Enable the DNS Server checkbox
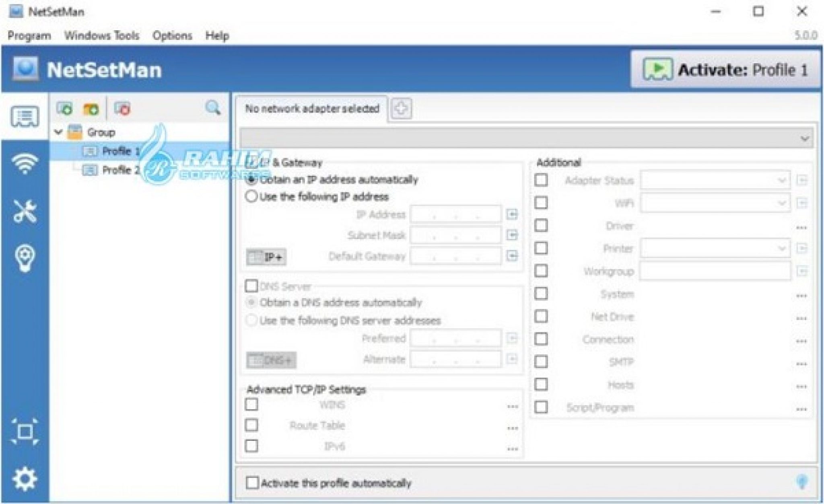Screen dimensions: 824x504 click(x=252, y=287)
